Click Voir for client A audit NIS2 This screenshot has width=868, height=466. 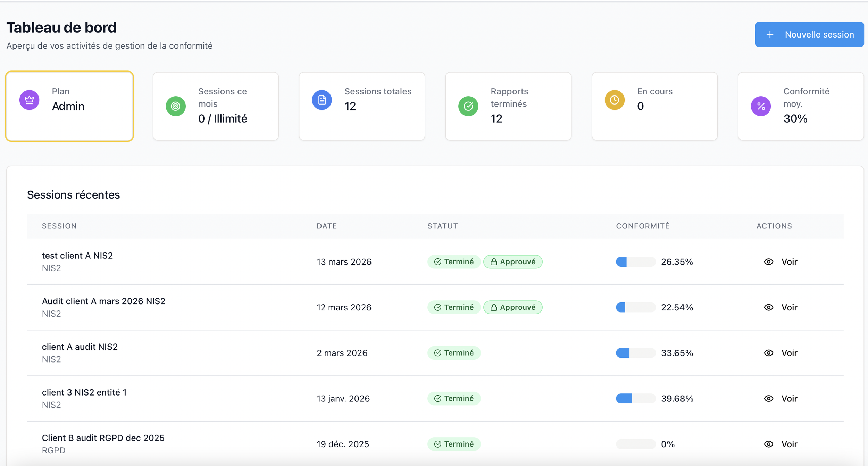pos(789,353)
